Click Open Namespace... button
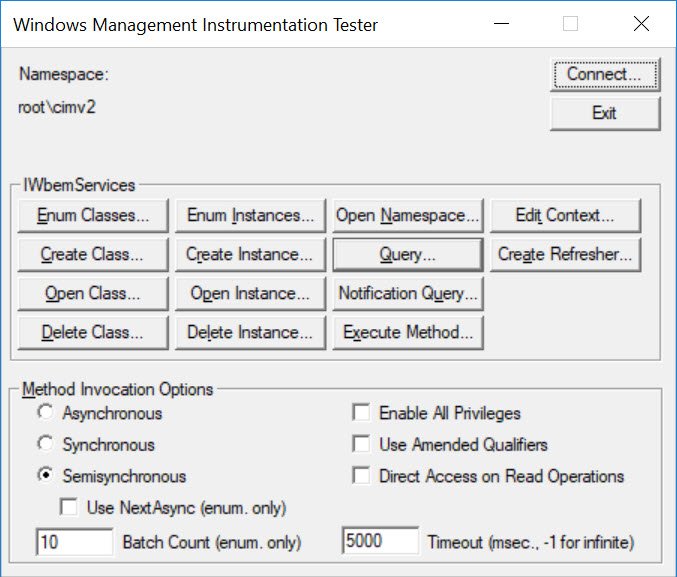 point(408,215)
